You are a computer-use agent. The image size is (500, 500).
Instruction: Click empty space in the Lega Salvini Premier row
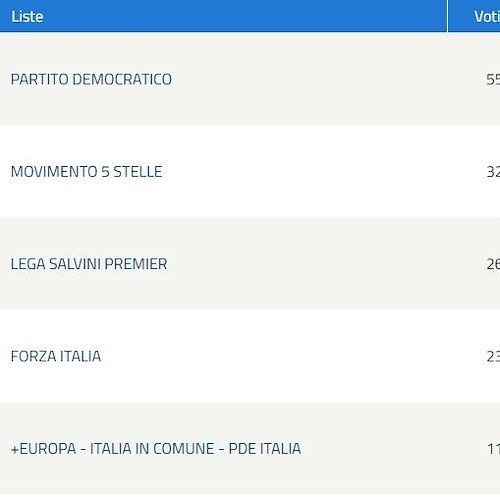click(x=327, y=263)
